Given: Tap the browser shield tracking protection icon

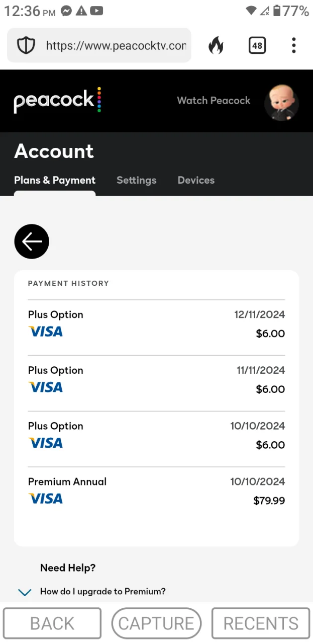Looking at the screenshot, I should click(26, 46).
